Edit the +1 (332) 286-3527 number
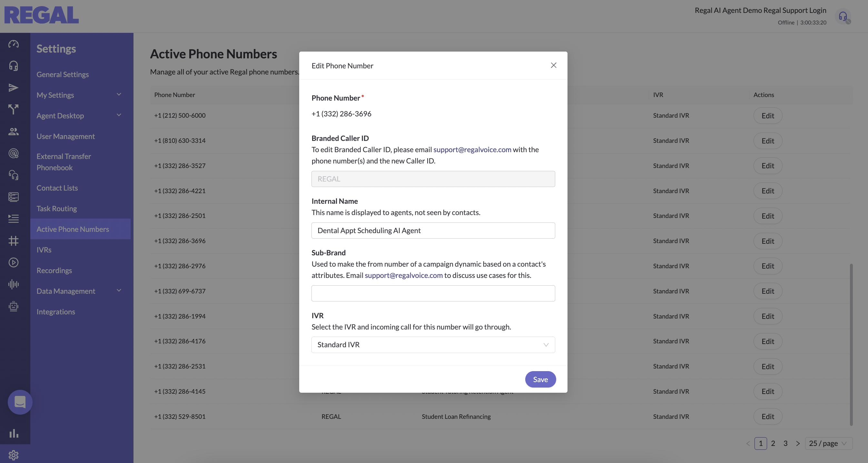 pyautogui.click(x=768, y=166)
